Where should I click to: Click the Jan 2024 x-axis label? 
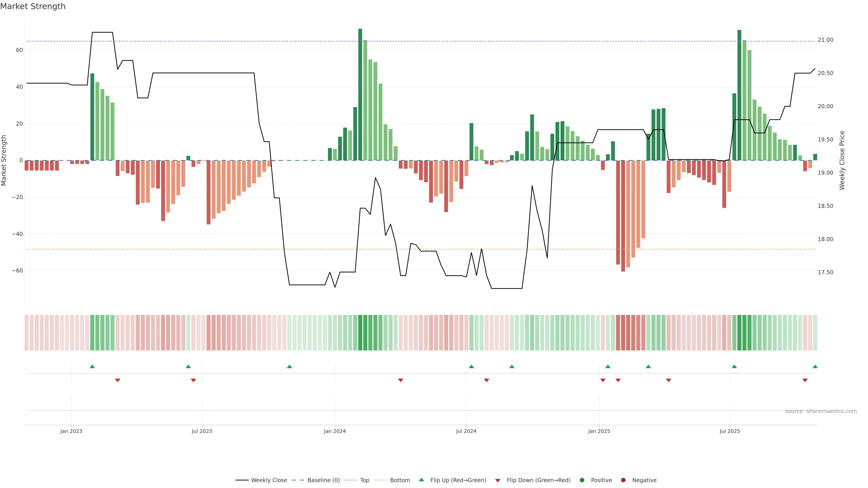tap(335, 431)
